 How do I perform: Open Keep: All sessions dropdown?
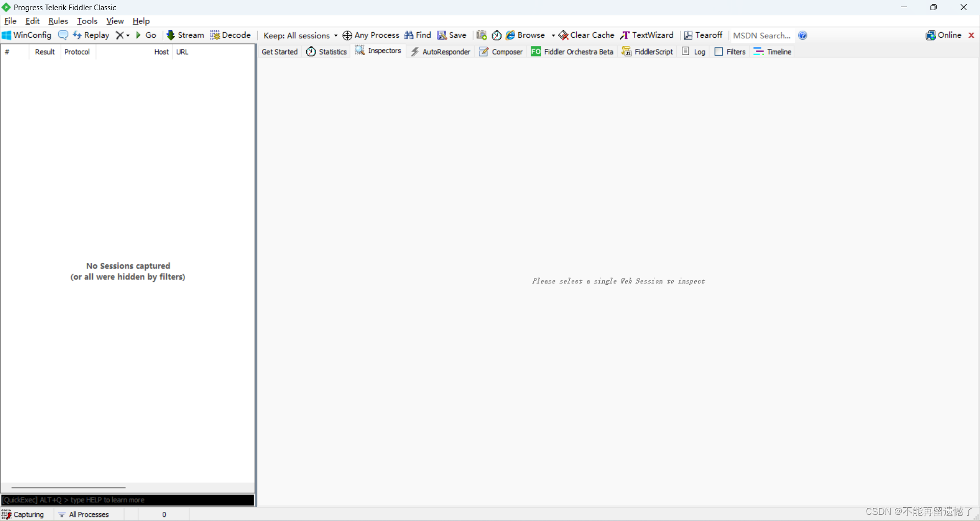[x=300, y=35]
